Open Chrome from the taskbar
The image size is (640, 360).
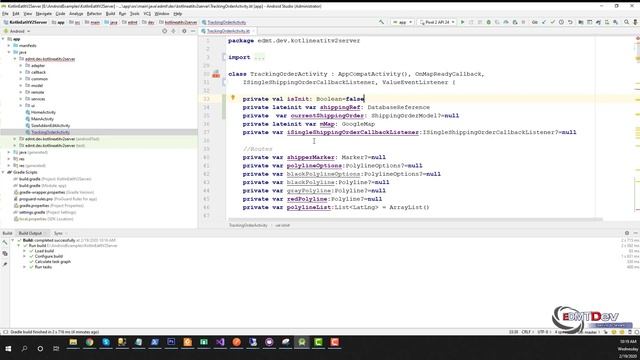tap(89, 342)
